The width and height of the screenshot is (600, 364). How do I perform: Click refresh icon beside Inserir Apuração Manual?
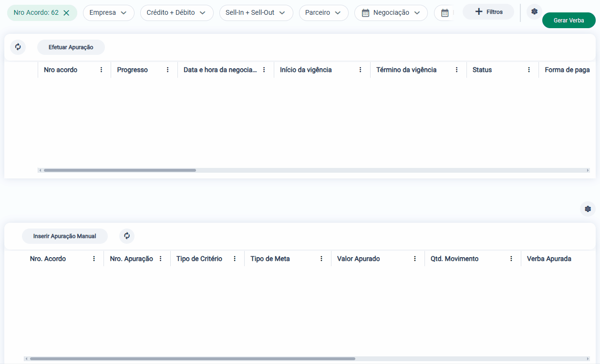pos(127,236)
